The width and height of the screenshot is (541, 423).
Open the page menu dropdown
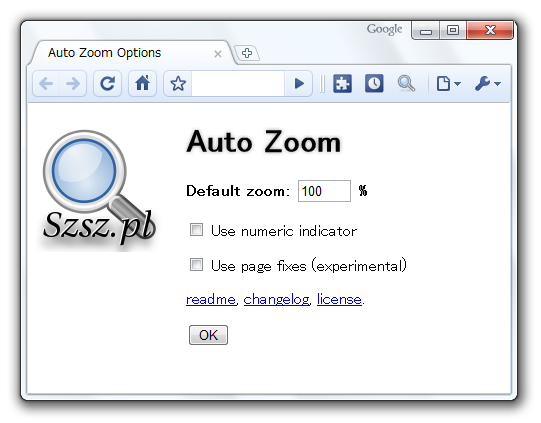(x=449, y=83)
